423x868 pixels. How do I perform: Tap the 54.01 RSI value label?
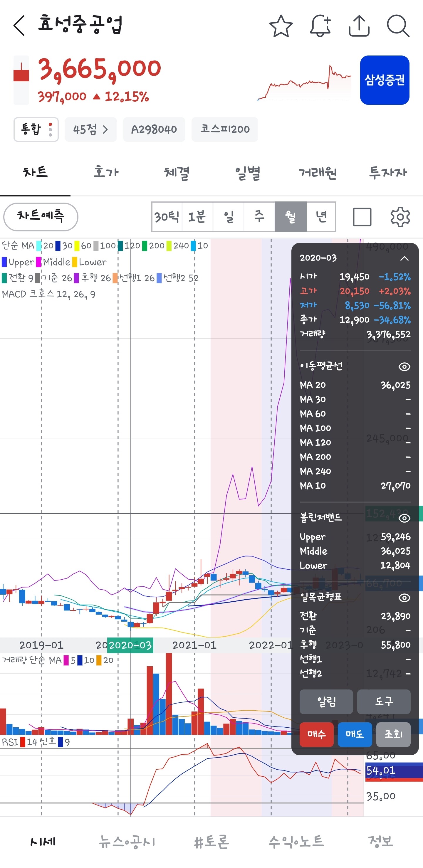click(x=380, y=771)
